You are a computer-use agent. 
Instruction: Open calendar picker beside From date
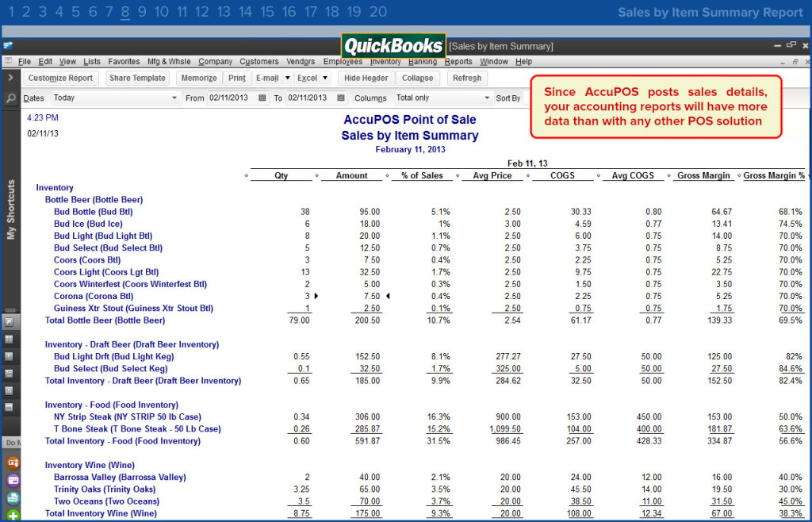click(262, 98)
